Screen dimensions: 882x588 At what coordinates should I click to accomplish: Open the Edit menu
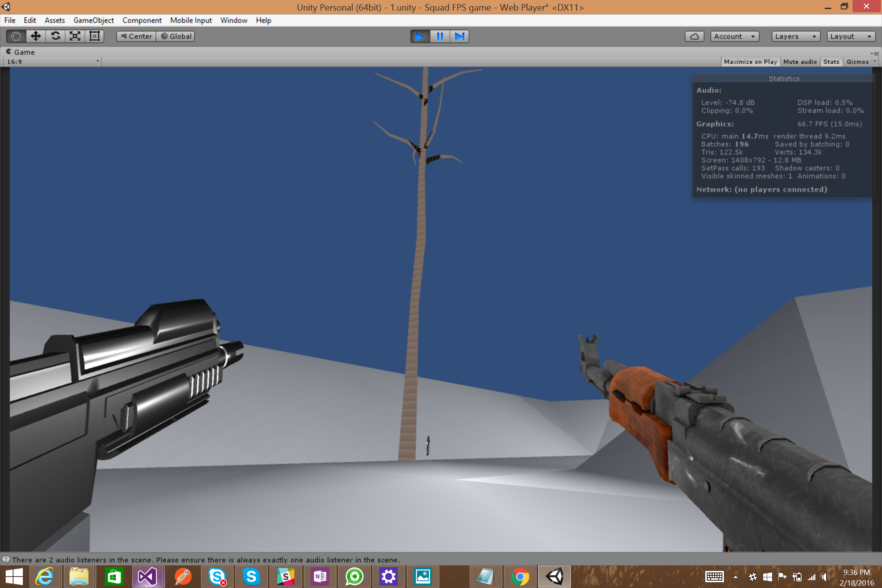click(30, 20)
